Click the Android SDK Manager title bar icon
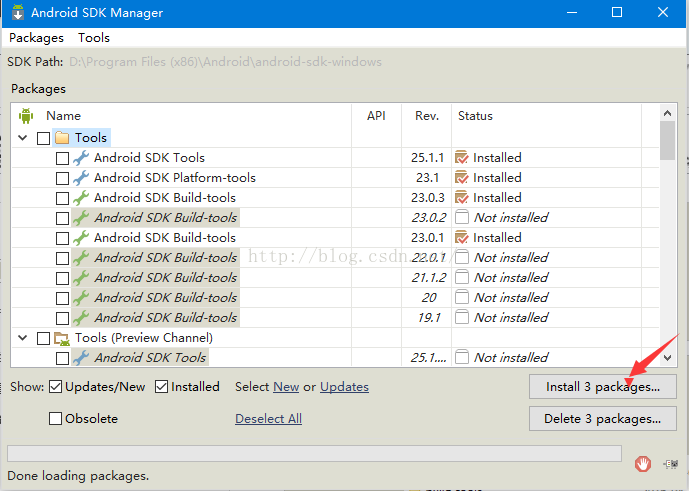The width and height of the screenshot is (689, 491). click(x=16, y=13)
